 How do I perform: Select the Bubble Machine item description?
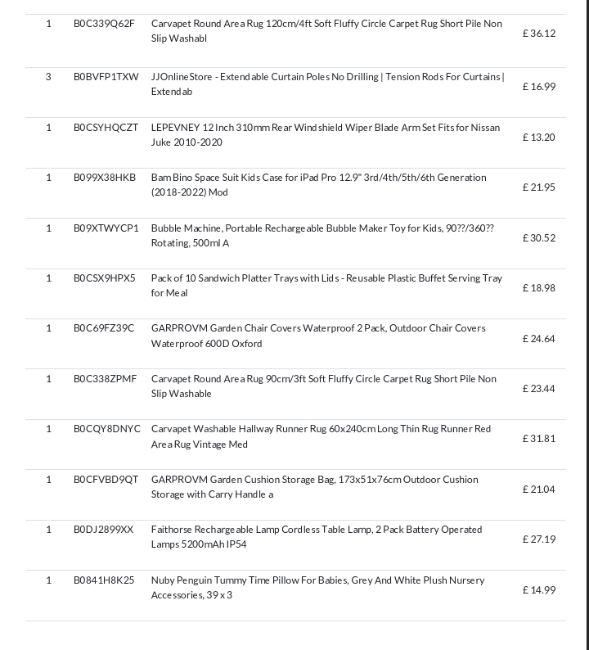322,235
